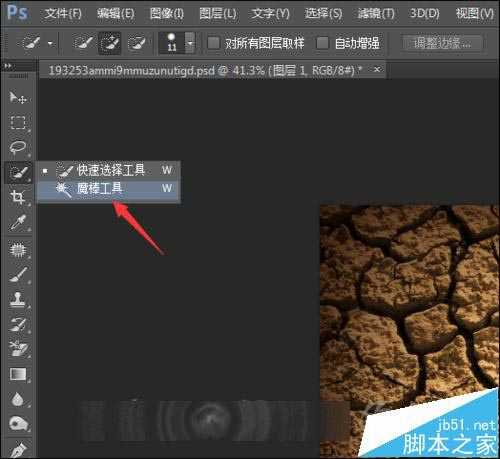Open the 滤镜(T) menu
The width and height of the screenshot is (500, 459).
pyautogui.click(x=376, y=13)
